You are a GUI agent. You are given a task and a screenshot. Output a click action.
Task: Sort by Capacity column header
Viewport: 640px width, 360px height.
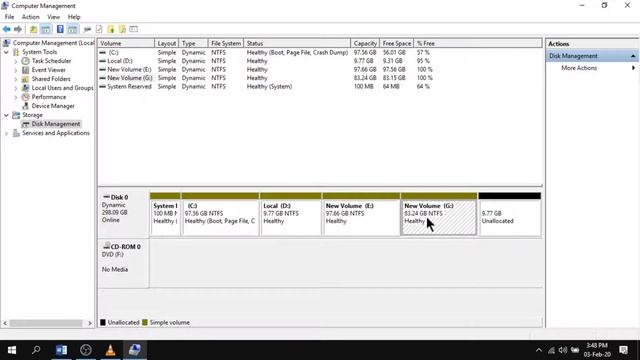point(365,43)
